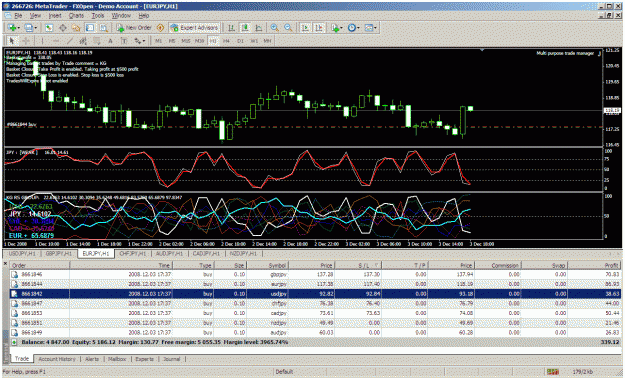Open the Charts menu

pyautogui.click(x=76, y=16)
